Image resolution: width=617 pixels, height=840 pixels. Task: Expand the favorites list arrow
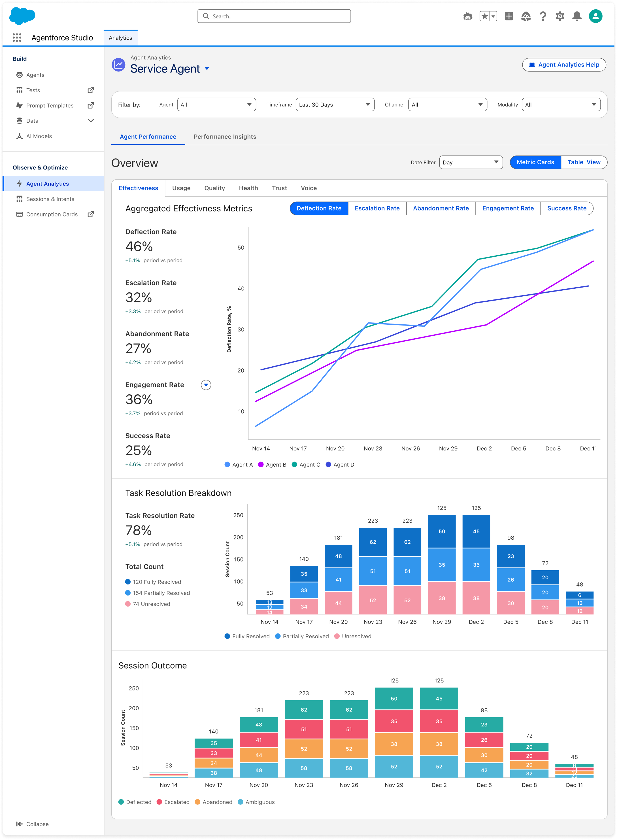[x=493, y=16]
